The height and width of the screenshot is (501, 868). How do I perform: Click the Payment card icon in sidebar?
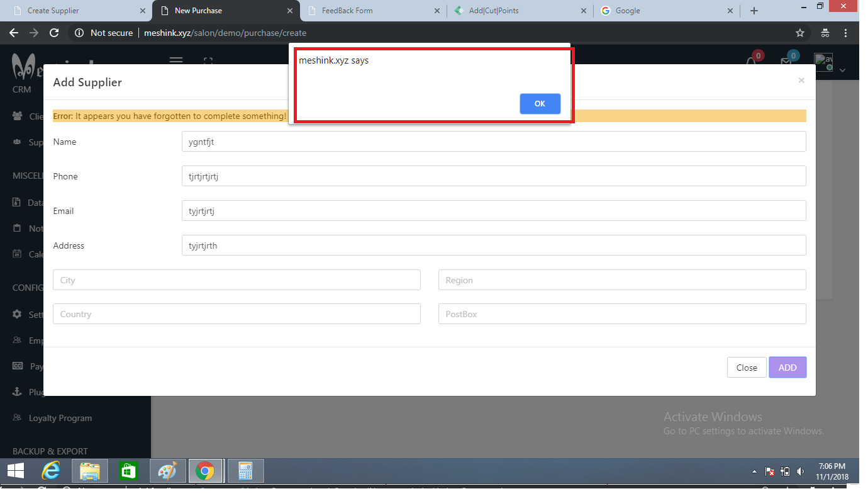pos(17,366)
